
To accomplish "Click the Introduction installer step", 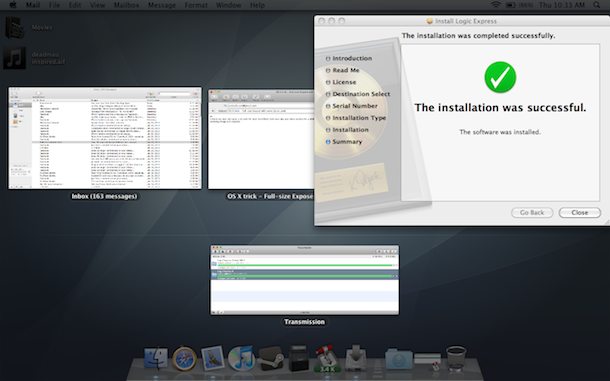I will pos(352,58).
